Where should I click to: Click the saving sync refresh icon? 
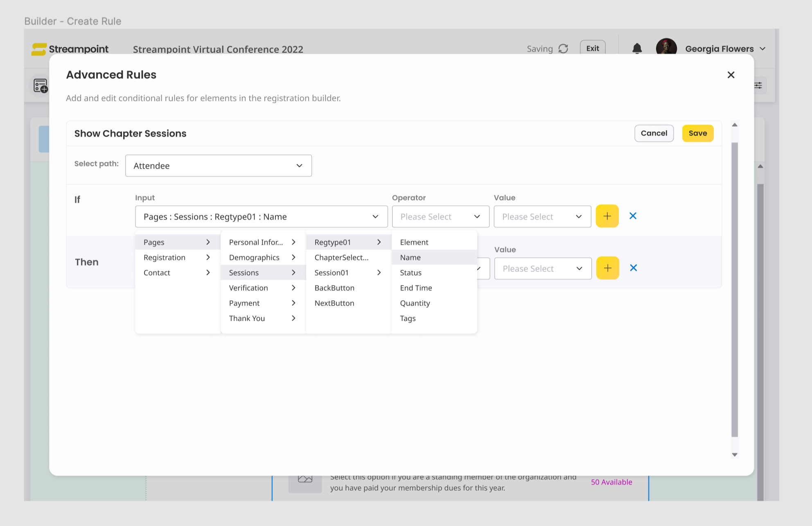click(563, 49)
